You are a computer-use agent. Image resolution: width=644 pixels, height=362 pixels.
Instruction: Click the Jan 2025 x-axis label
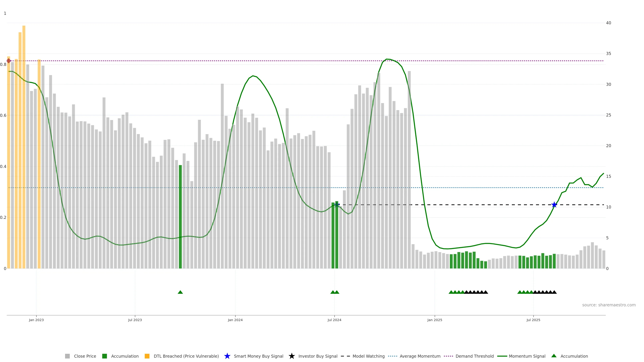coord(435,320)
